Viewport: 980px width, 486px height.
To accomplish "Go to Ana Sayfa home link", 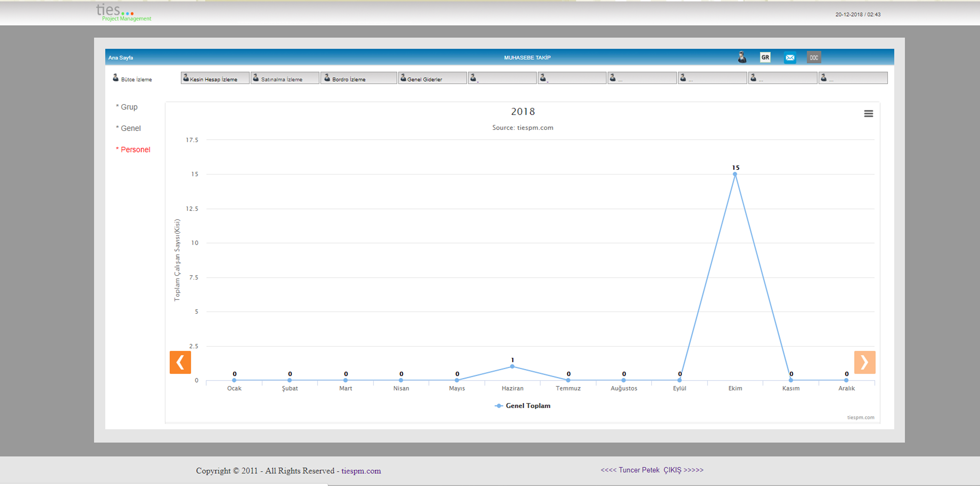I will (x=121, y=57).
